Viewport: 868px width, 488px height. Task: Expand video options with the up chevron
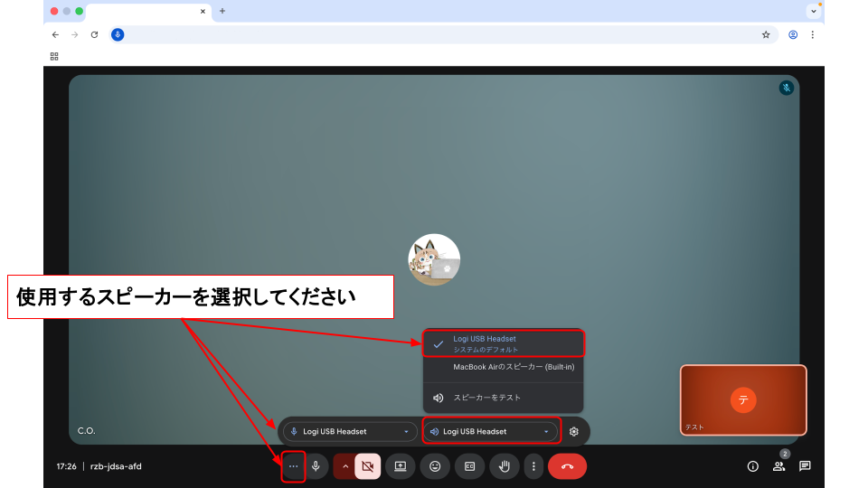344,466
